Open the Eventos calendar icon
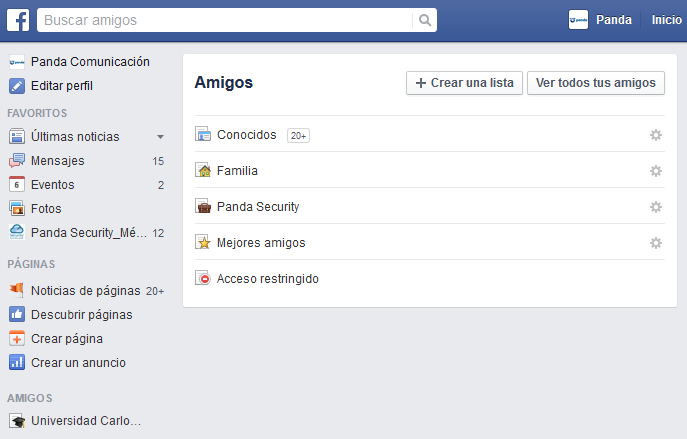The image size is (687, 439). (16, 185)
